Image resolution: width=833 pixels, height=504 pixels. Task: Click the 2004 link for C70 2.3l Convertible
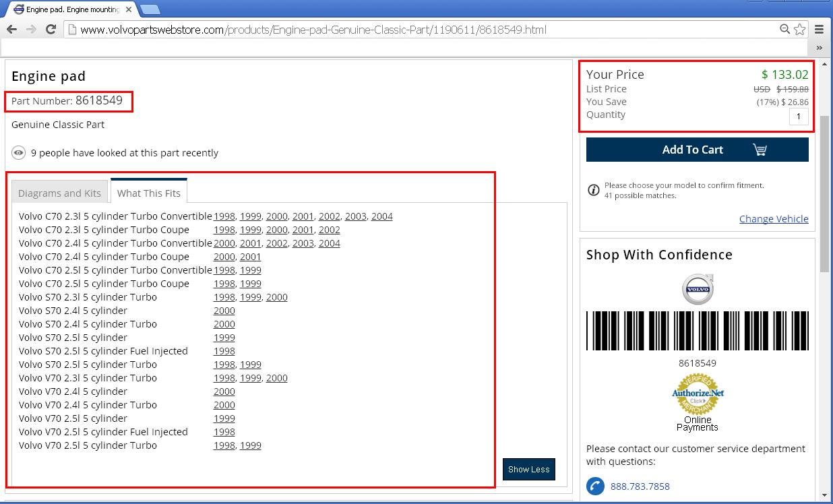[x=381, y=216]
